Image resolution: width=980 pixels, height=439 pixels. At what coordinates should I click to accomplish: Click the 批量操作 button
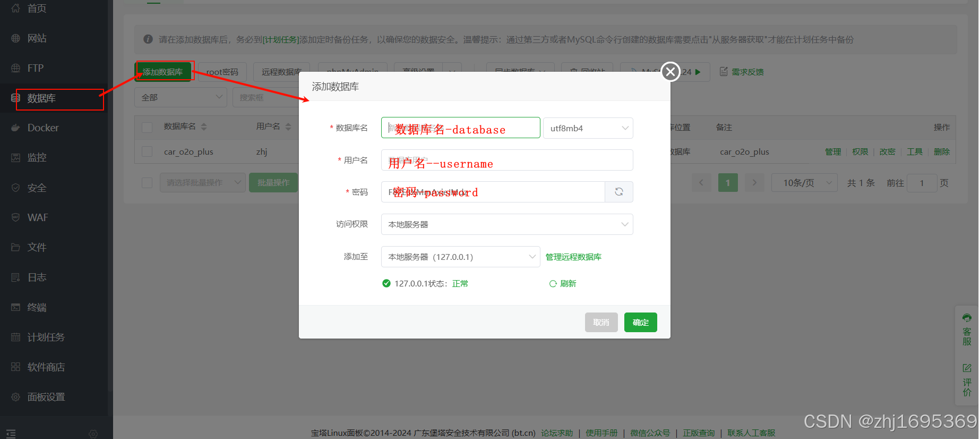(273, 183)
